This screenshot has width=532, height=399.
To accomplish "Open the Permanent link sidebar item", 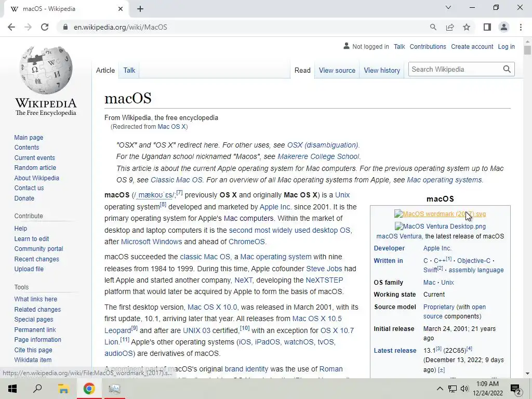I will click(x=35, y=330).
